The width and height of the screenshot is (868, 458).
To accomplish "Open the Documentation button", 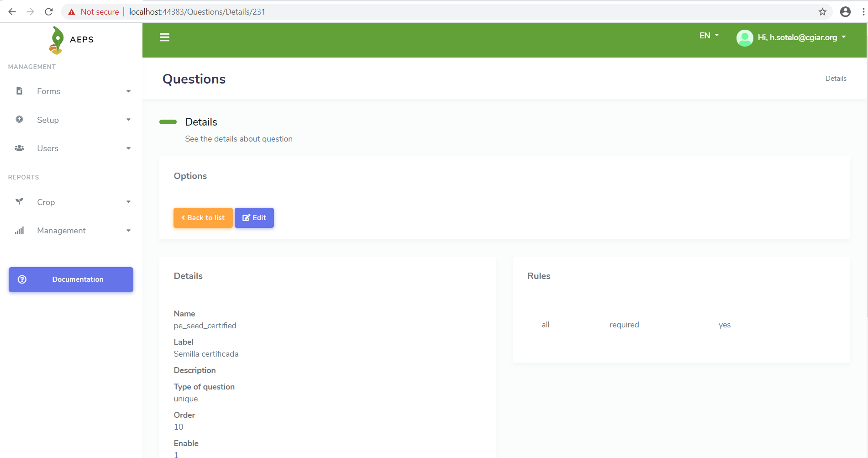I will pos(71,279).
